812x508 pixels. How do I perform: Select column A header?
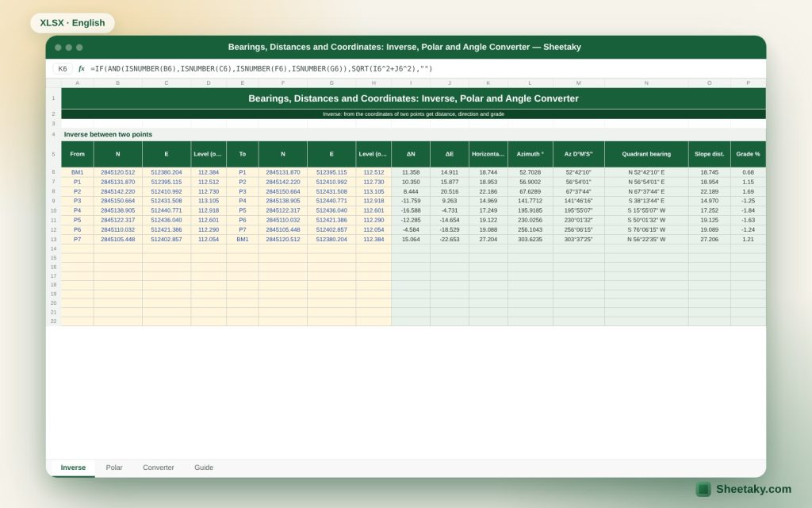point(77,83)
